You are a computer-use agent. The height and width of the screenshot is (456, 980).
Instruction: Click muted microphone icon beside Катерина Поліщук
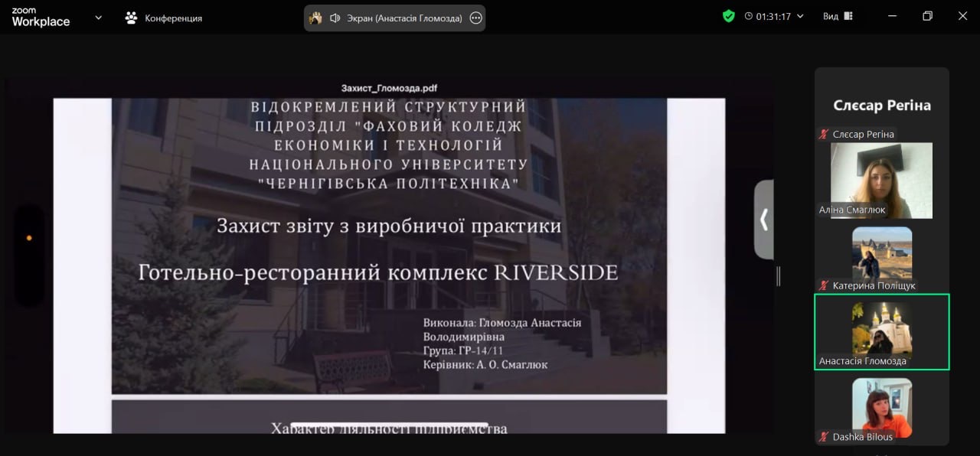tap(824, 285)
